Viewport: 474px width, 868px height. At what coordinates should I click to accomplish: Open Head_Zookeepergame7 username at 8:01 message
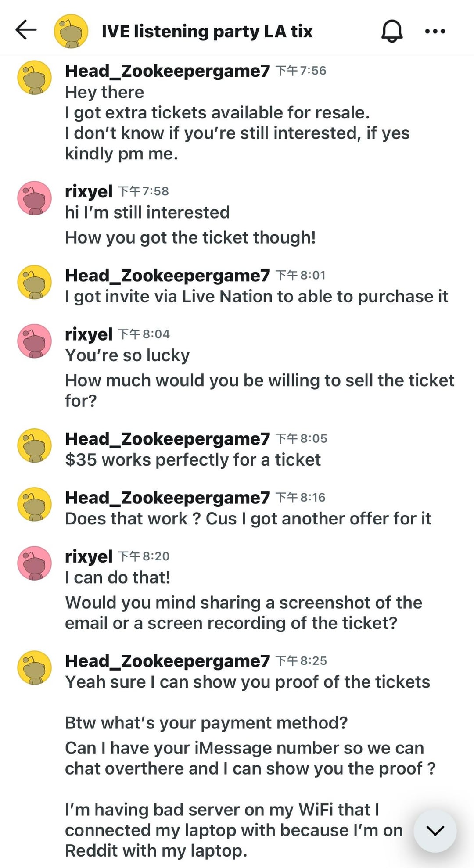coord(167,276)
